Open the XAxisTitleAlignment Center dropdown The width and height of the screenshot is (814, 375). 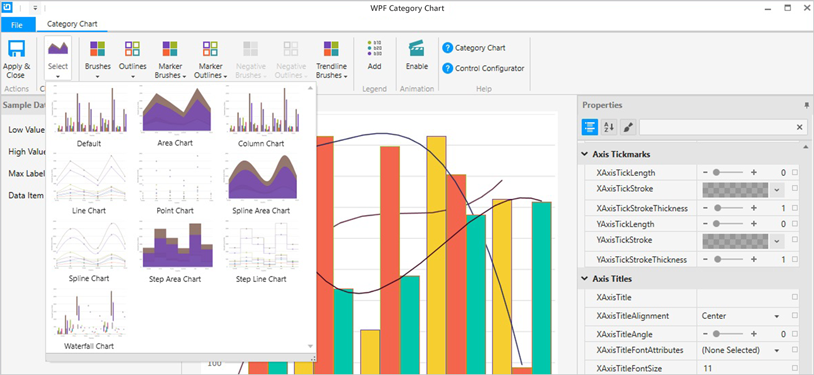(x=741, y=316)
